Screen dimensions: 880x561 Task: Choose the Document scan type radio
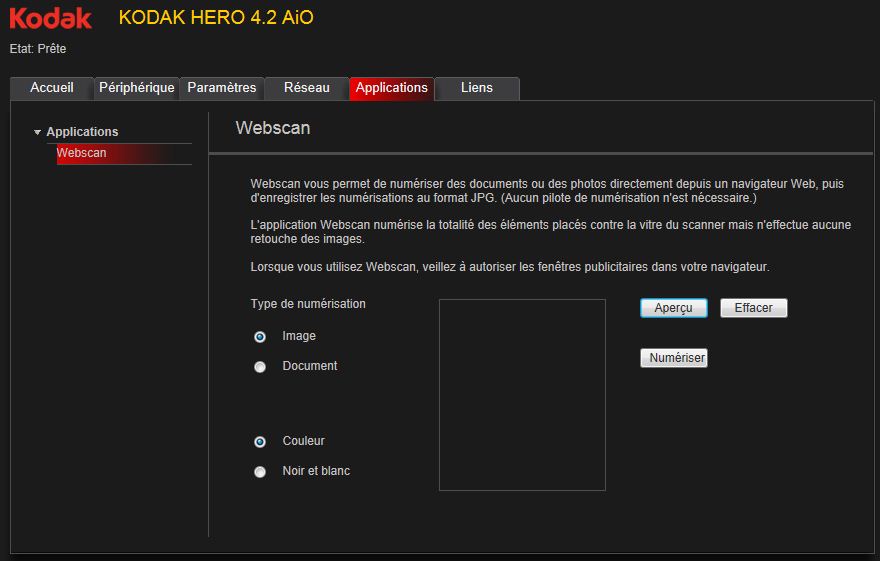pos(260,367)
